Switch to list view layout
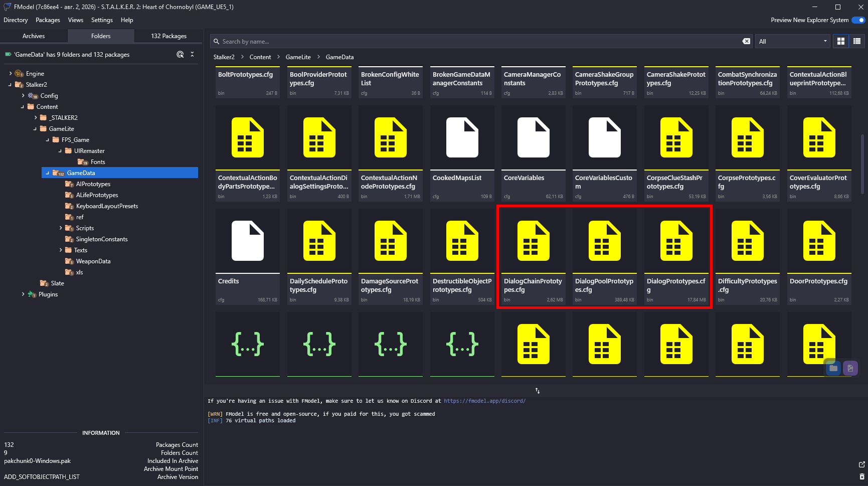 tap(856, 41)
